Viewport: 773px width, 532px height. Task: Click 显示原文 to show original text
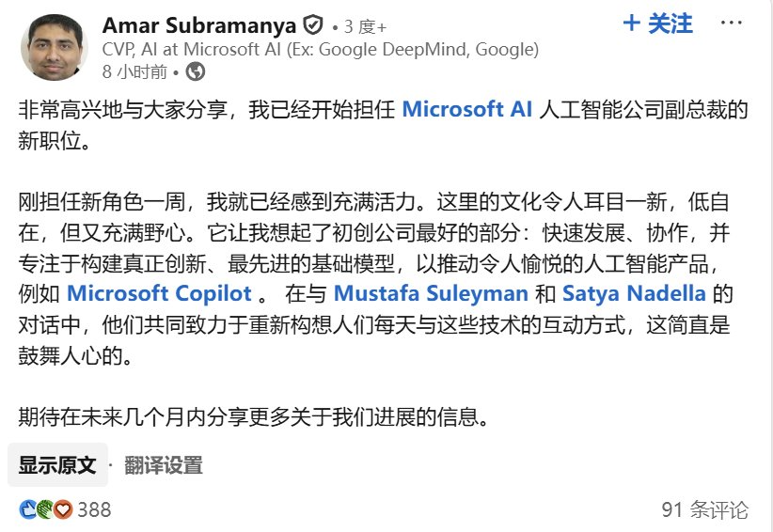coord(57,465)
